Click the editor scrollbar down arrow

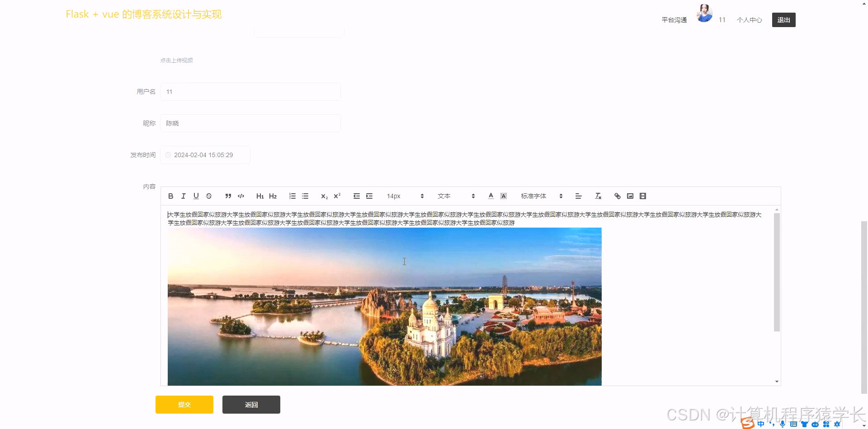(777, 382)
